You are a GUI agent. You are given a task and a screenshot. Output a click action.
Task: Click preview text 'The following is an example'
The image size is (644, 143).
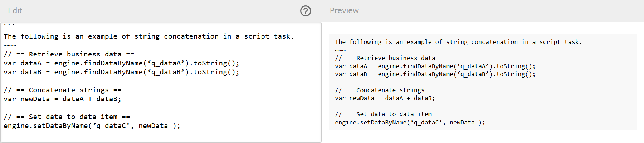pyautogui.click(x=458, y=42)
